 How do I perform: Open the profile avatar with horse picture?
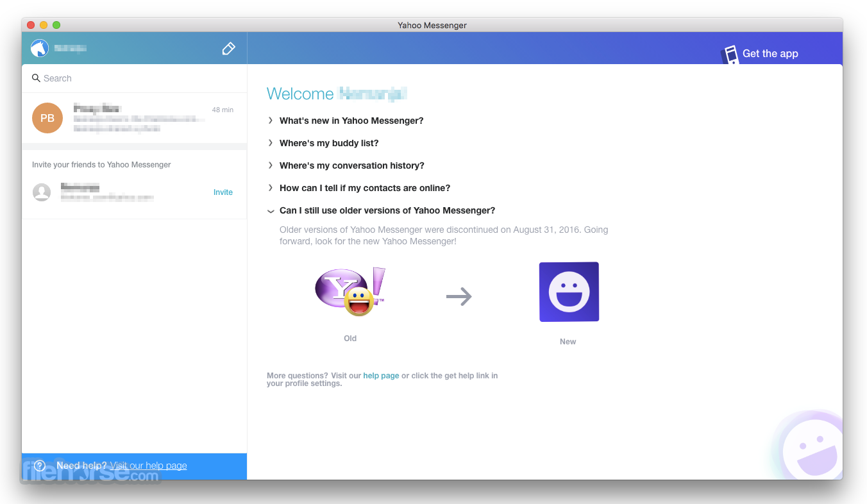(40, 48)
